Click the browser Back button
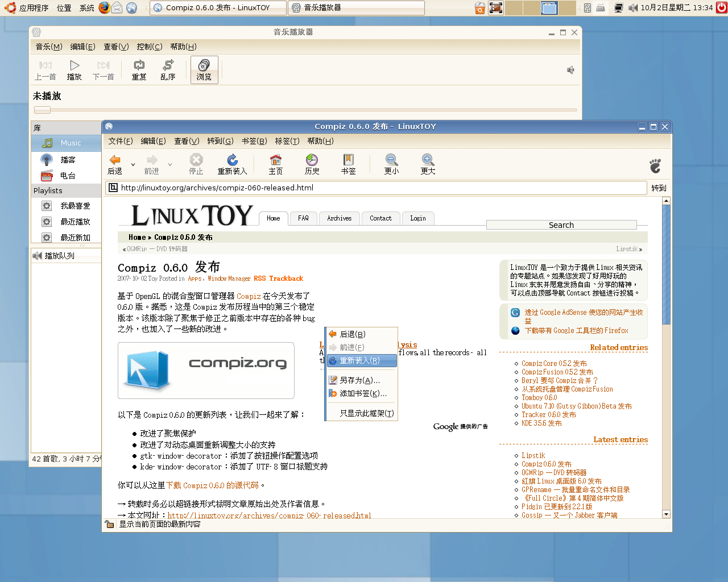Image resolution: width=728 pixels, height=582 pixels. click(115, 164)
